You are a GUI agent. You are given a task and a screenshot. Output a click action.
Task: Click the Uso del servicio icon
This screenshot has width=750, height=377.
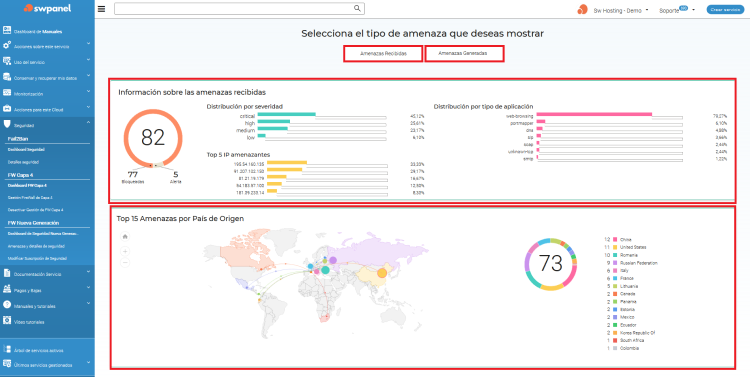[7, 61]
